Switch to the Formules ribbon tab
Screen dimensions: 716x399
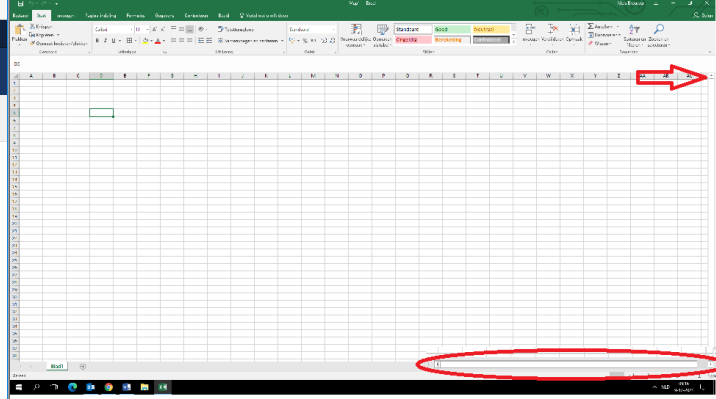(136, 16)
